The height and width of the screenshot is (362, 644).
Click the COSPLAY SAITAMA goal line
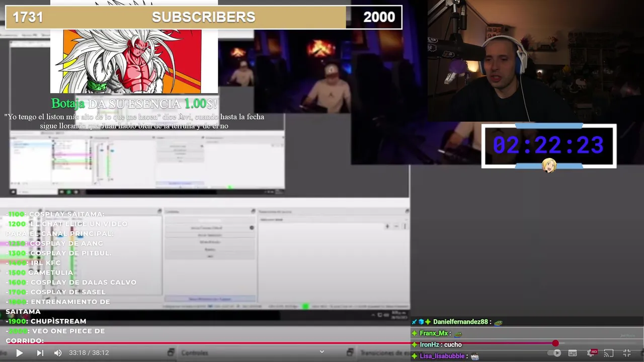[x=56, y=214]
